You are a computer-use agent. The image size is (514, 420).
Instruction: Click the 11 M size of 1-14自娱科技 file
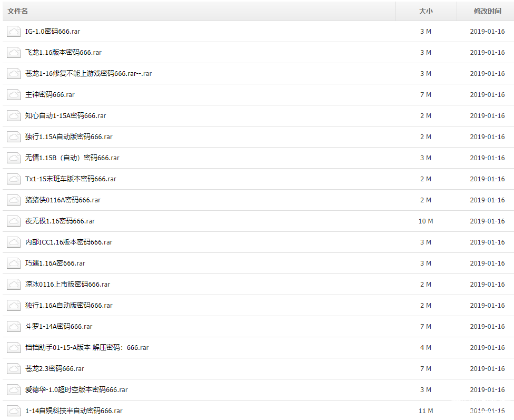click(x=426, y=411)
